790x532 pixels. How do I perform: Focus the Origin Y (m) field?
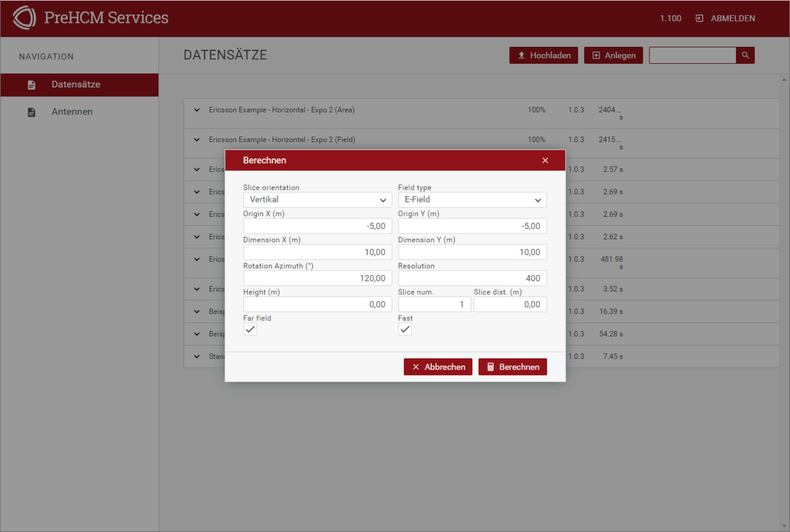pos(472,226)
